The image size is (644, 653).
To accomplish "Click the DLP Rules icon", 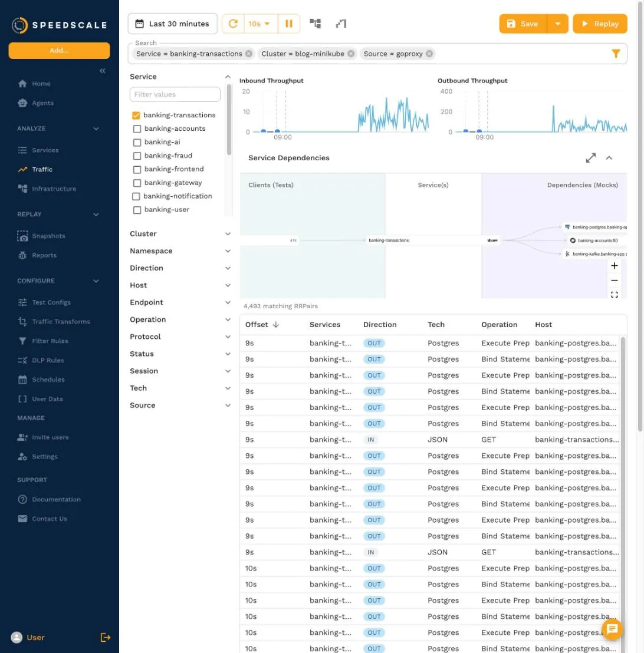I will point(22,360).
